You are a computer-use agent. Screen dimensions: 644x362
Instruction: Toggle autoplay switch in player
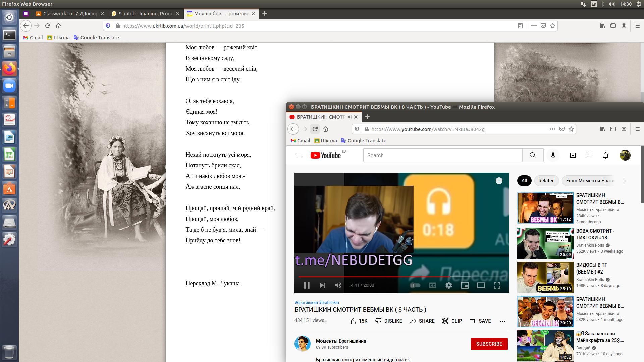click(x=415, y=285)
